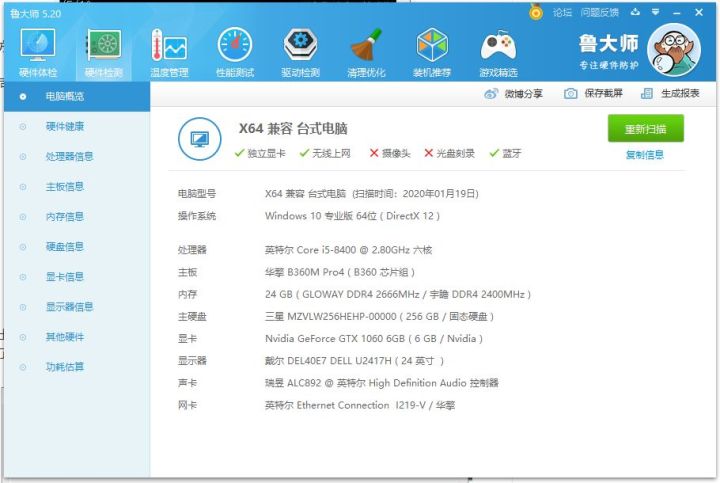Open 硬件体检 hardware checkup icon
The image size is (720, 483).
point(38,45)
